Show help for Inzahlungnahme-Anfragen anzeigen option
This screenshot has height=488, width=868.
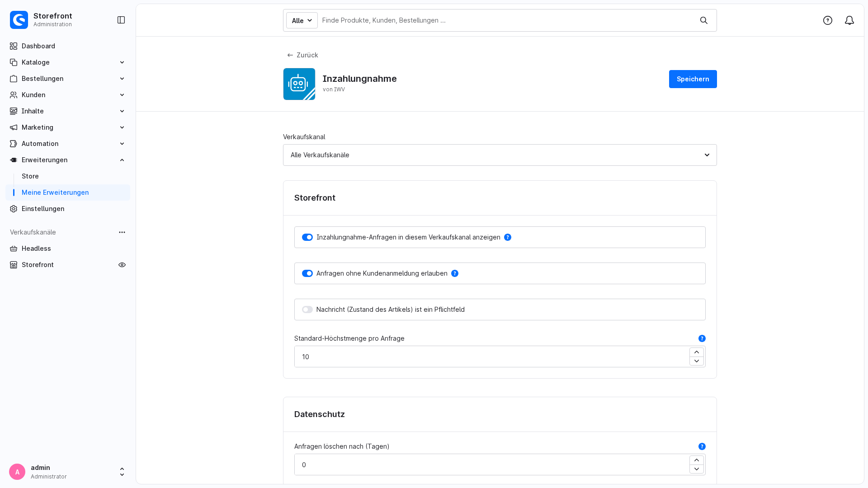click(508, 237)
